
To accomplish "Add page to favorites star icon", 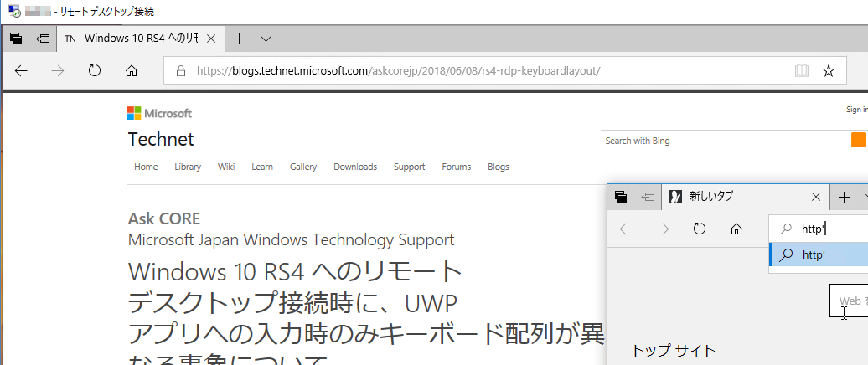I will [x=828, y=71].
